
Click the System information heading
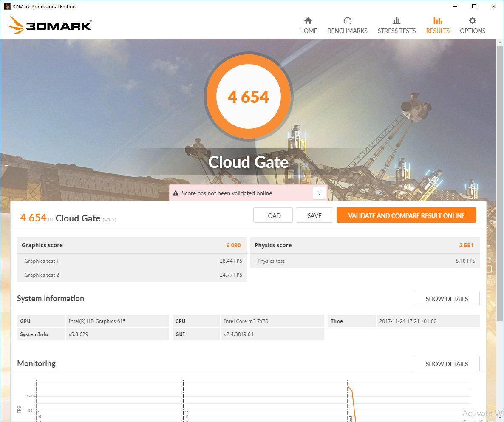51,299
